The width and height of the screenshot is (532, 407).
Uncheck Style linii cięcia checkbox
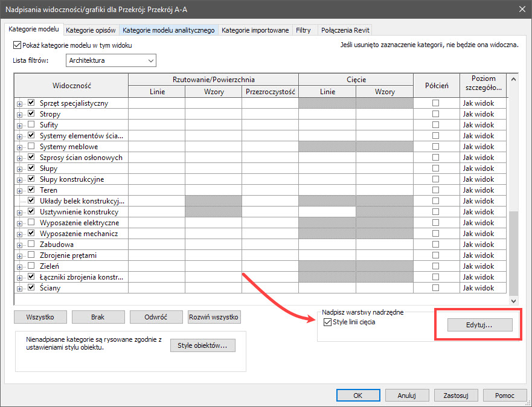point(328,322)
